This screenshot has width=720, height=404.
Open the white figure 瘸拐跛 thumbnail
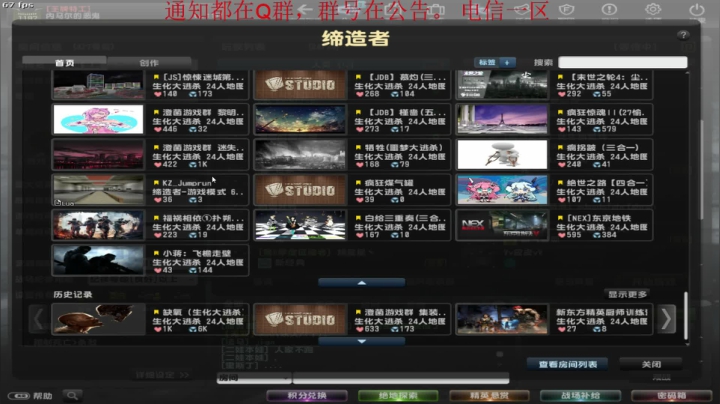[x=502, y=154]
